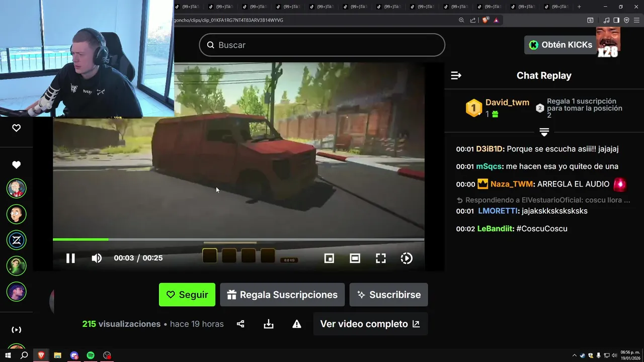This screenshot has width=644, height=362.
Task: Click the browser wallet icon in toolbar
Action: (590, 20)
